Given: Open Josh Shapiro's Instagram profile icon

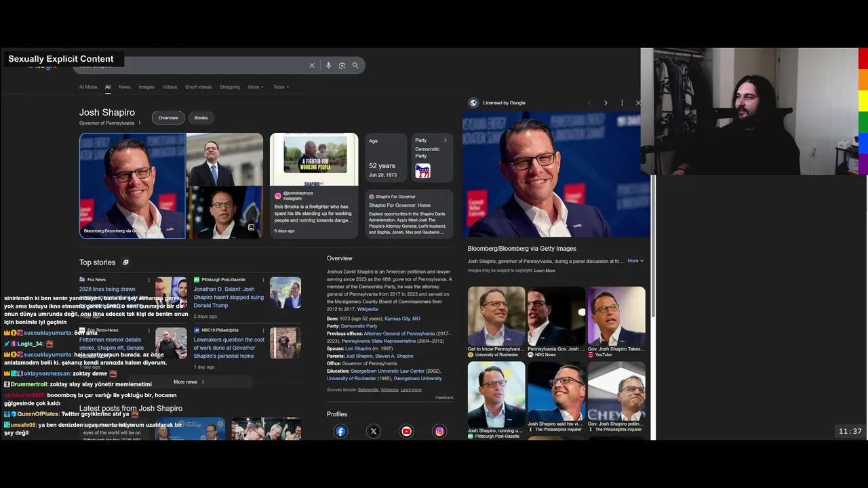Looking at the screenshot, I should pos(439,431).
